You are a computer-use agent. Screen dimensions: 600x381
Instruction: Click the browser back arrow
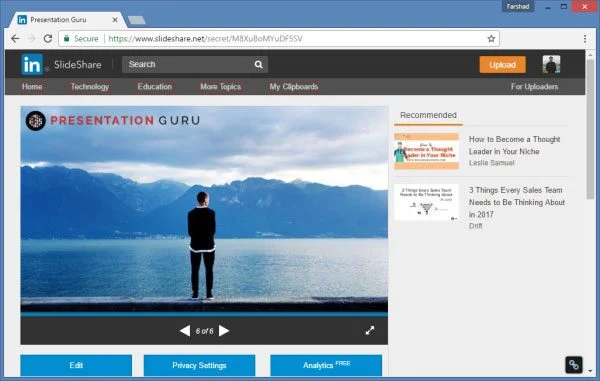[15, 39]
